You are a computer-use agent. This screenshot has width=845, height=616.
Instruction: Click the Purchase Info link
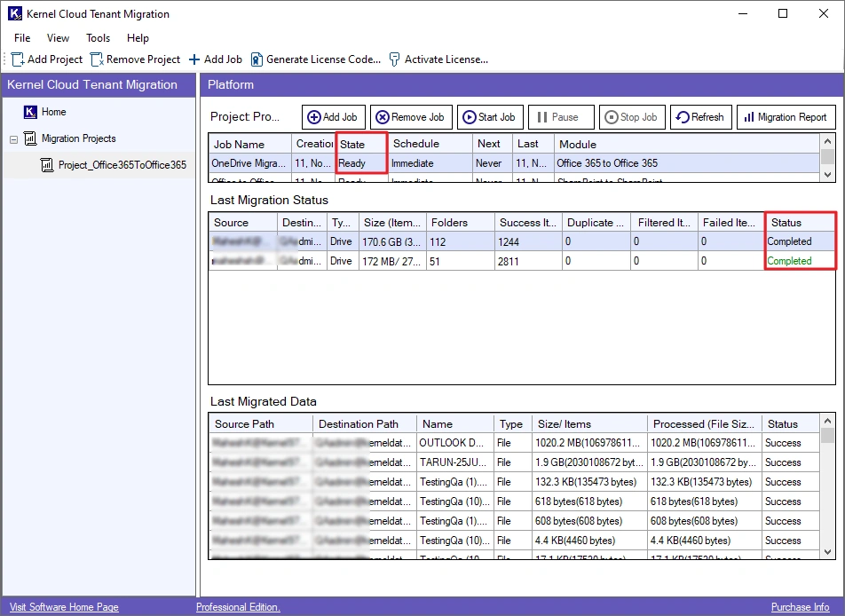tap(800, 607)
